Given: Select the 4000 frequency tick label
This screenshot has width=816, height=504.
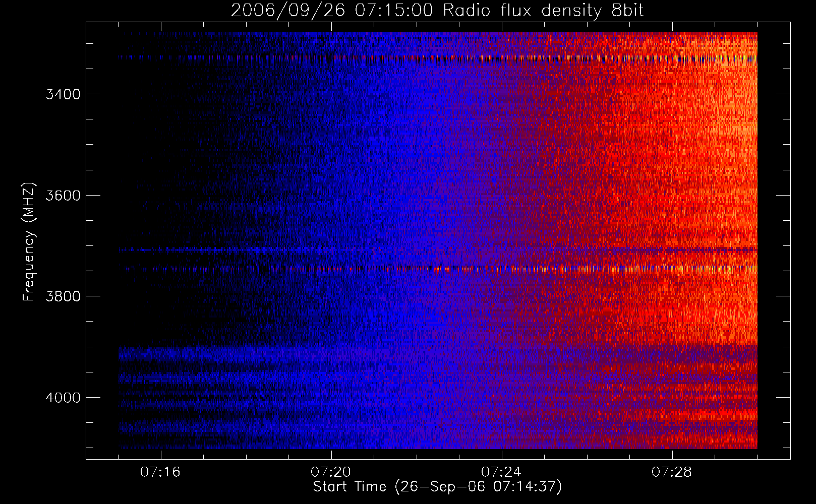Looking at the screenshot, I should (x=63, y=398).
